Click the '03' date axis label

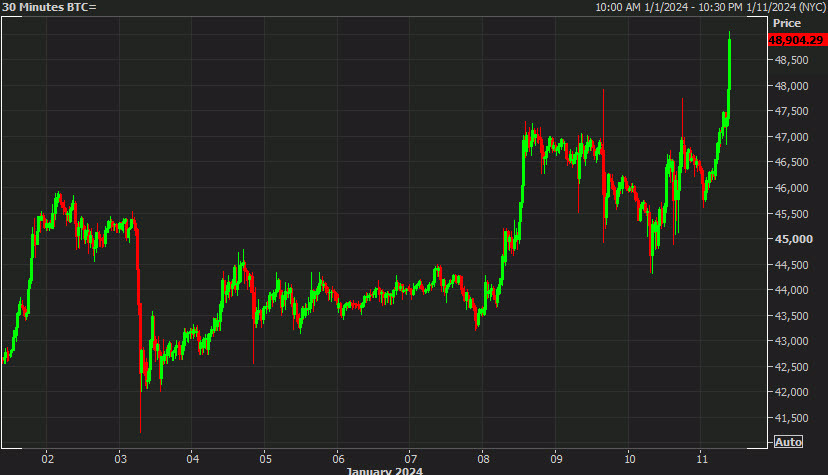pos(120,459)
